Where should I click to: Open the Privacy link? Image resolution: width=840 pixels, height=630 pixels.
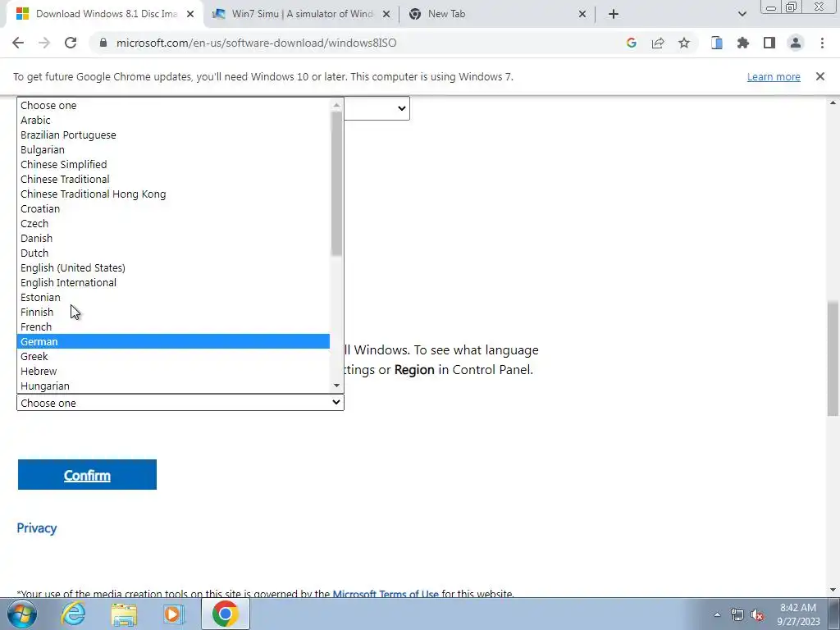36,528
